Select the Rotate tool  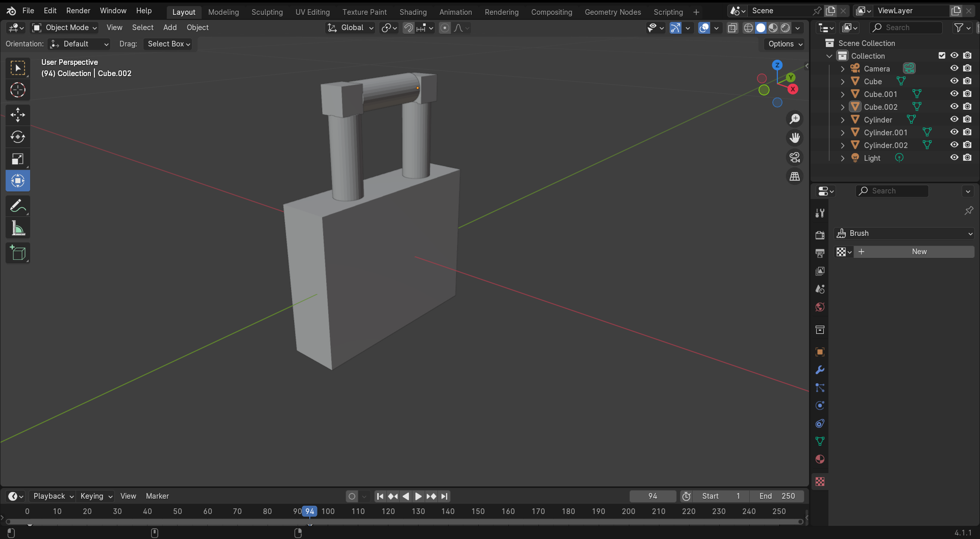point(18,137)
